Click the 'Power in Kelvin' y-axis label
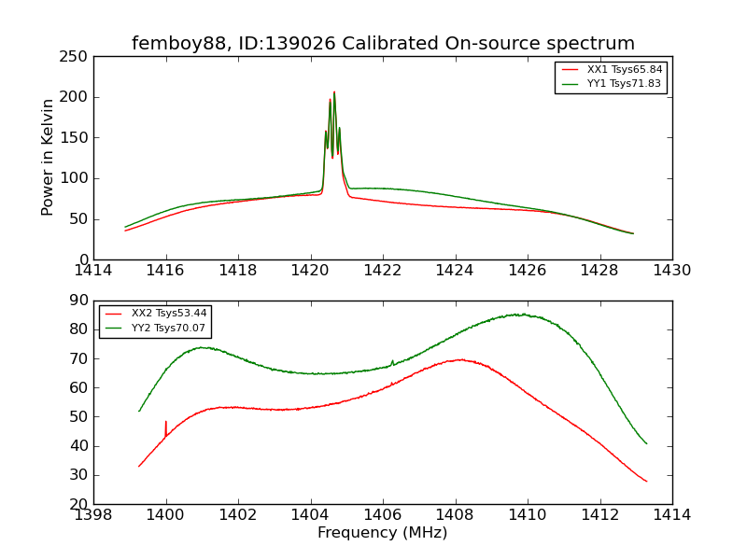 [x=47, y=158]
